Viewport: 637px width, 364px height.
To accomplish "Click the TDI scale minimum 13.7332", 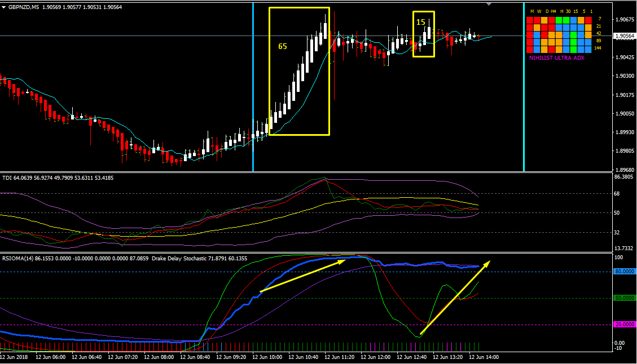I will [x=624, y=248].
